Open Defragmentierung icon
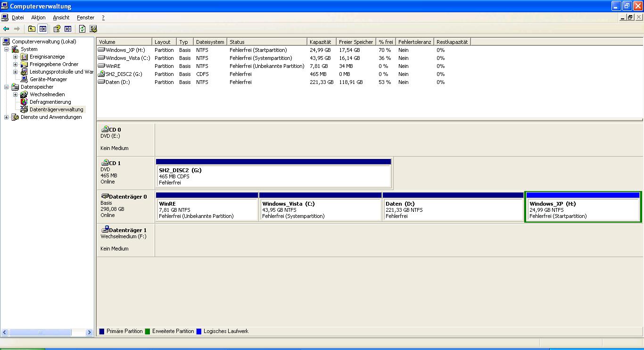The image size is (644, 350). click(x=25, y=102)
